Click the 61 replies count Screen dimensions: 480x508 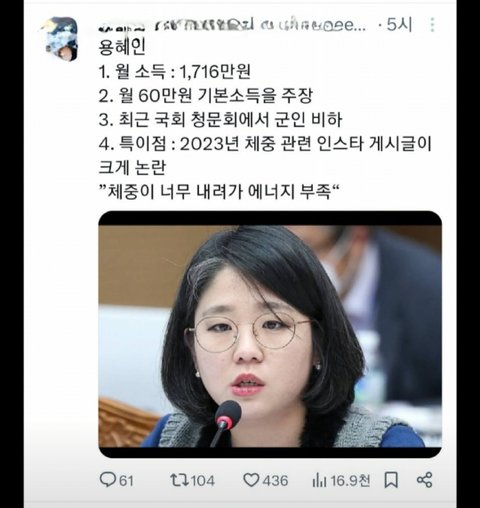[x=126, y=481]
